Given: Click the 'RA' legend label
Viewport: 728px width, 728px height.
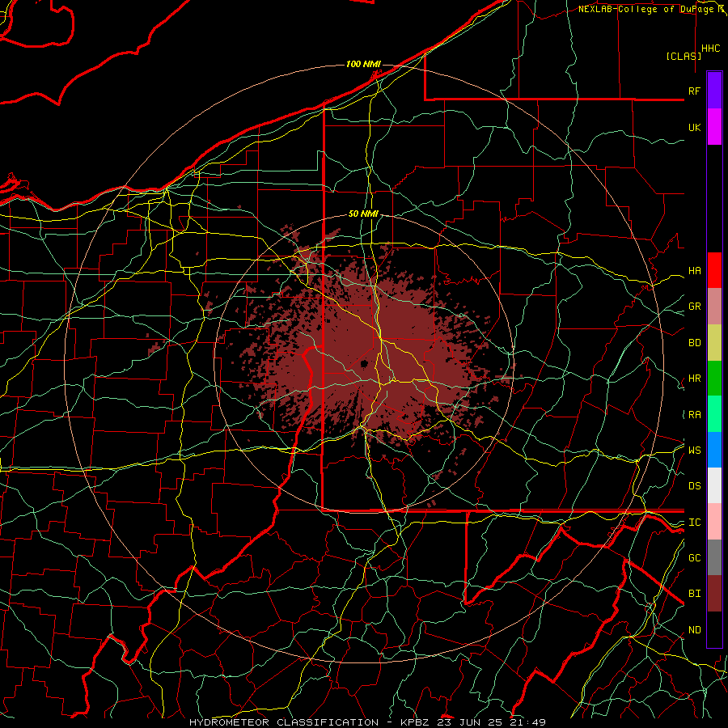Looking at the screenshot, I should click(x=694, y=415).
